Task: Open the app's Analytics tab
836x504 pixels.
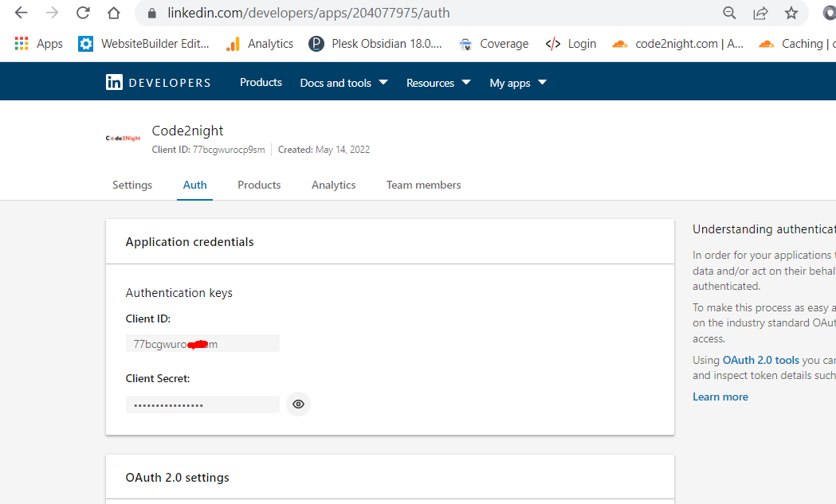Action: click(x=334, y=185)
